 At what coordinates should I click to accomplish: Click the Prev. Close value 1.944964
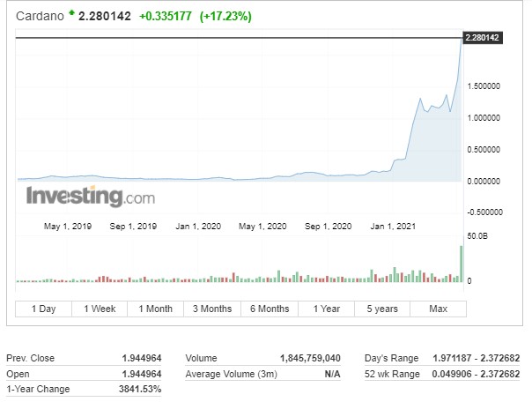pyautogui.click(x=142, y=358)
